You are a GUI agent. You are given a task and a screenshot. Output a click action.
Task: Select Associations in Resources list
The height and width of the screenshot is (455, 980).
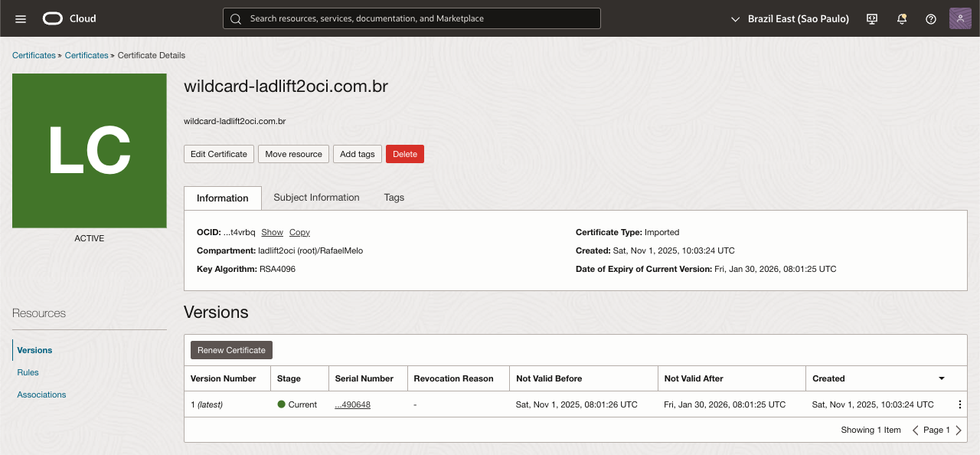[x=41, y=394]
